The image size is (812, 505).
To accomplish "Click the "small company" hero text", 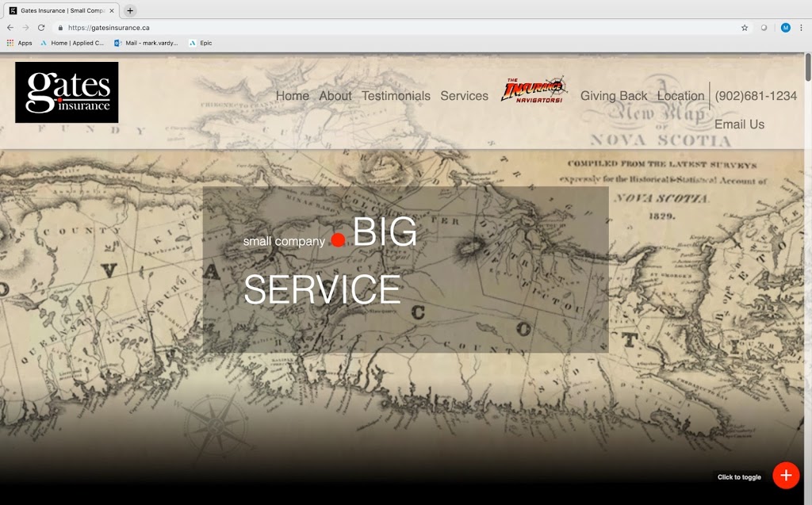I will click(284, 241).
